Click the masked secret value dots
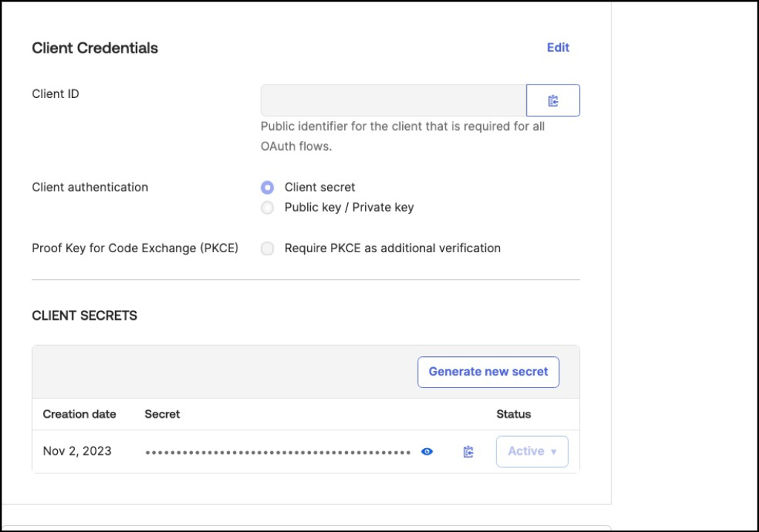The height and width of the screenshot is (532, 759). pos(277,452)
